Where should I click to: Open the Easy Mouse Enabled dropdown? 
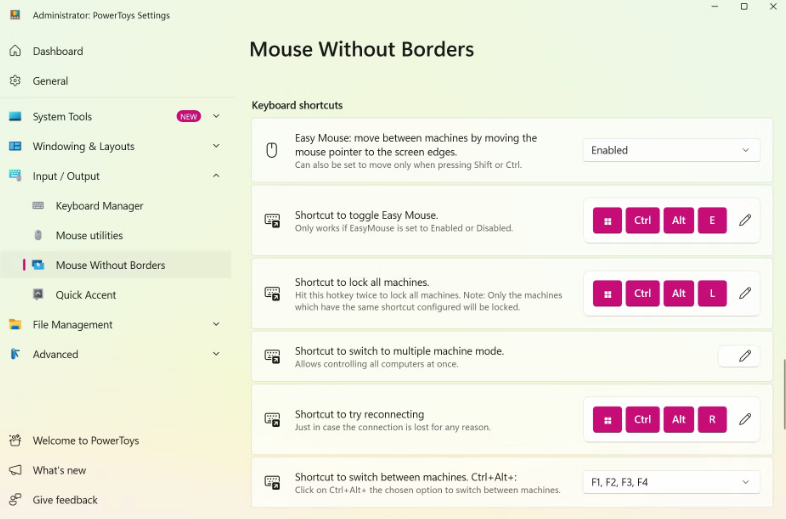pyautogui.click(x=671, y=150)
